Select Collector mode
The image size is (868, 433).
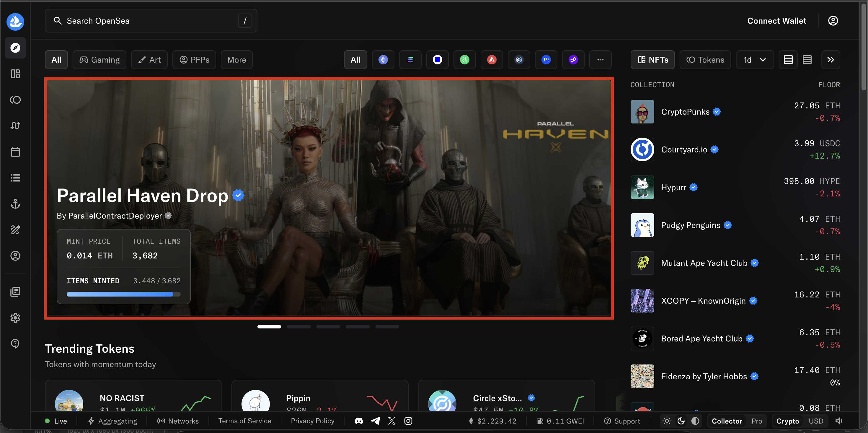(727, 421)
